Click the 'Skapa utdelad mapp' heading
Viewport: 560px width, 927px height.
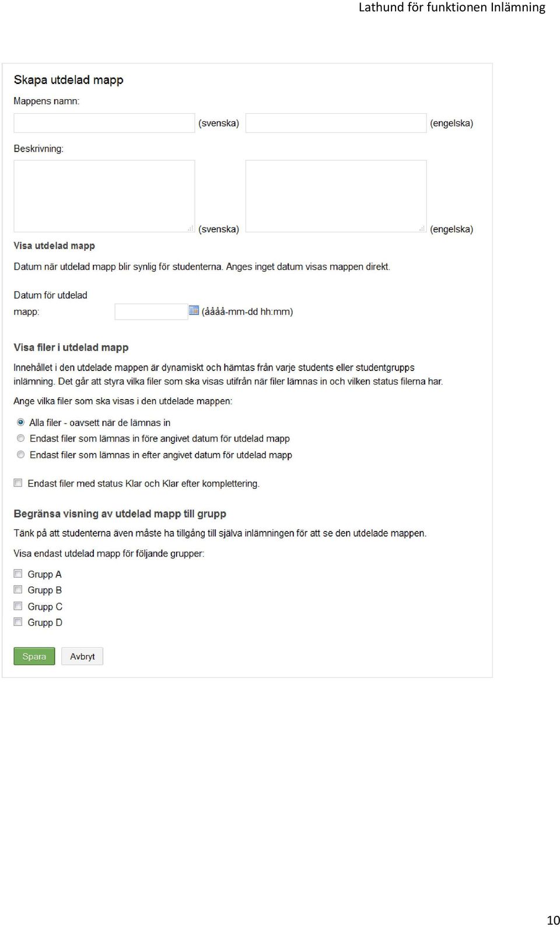69,80
